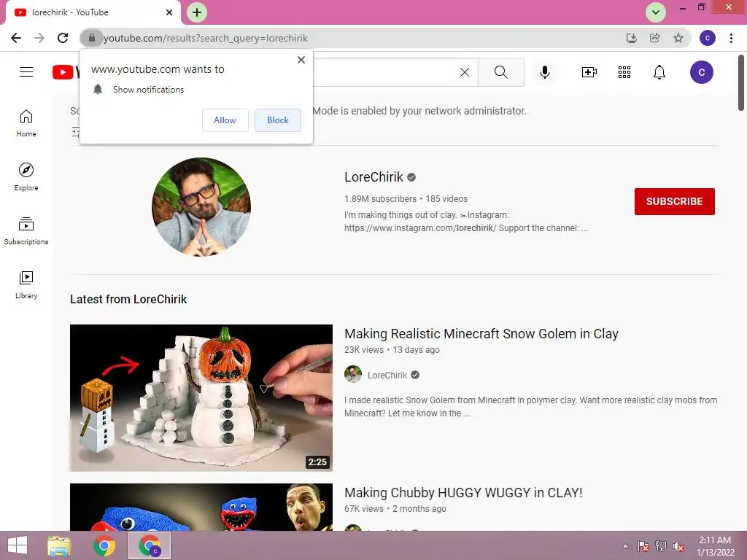Click the browser back arrow

point(16,38)
